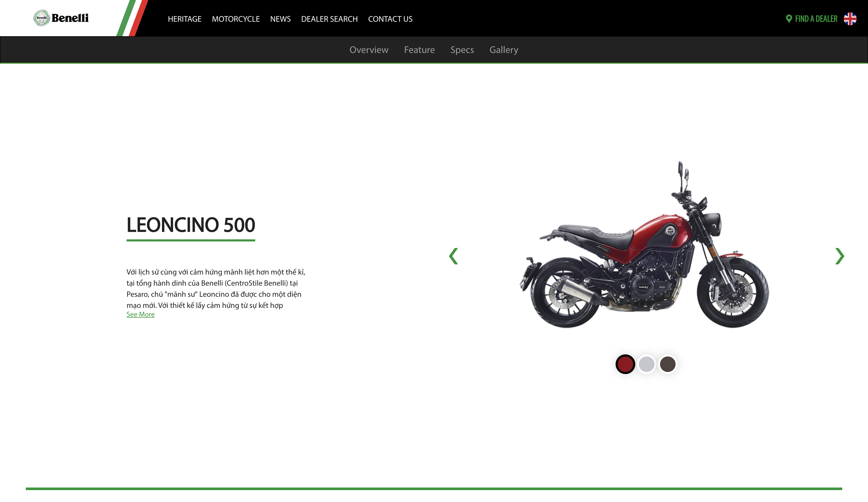Switch to the Feature tab
868x502 pixels.
[x=419, y=50]
